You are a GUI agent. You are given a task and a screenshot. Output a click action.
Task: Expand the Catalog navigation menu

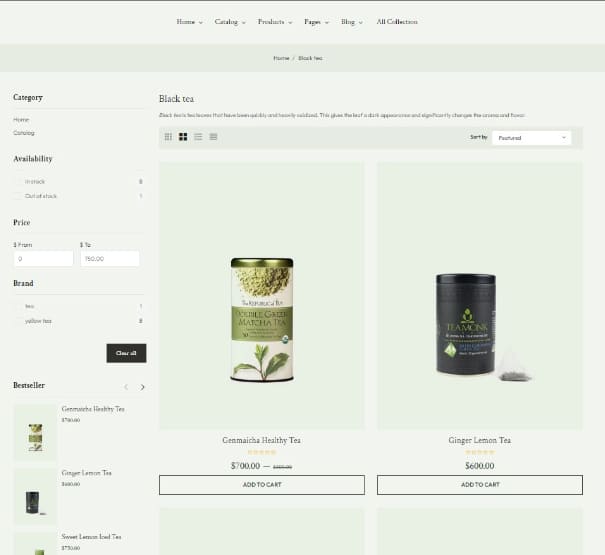coord(229,22)
